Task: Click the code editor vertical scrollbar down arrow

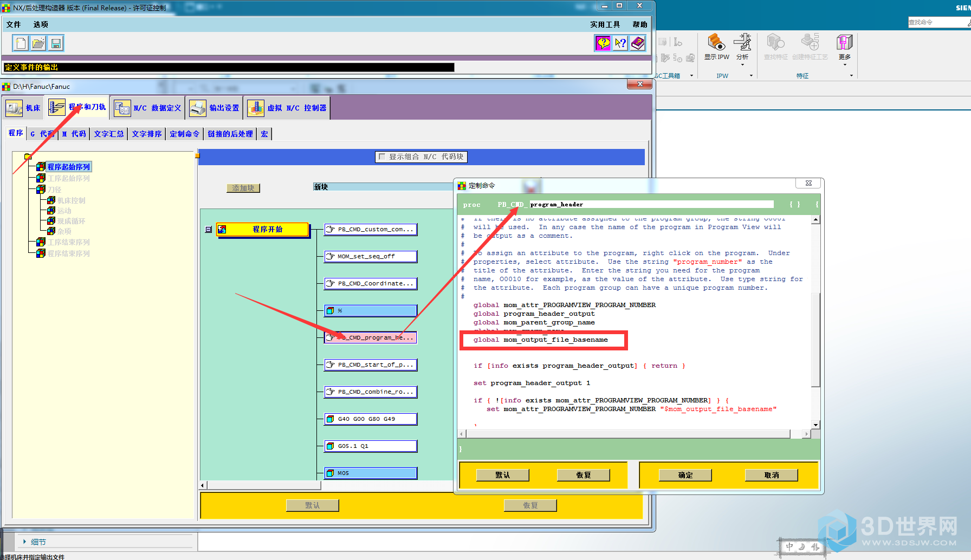Action: (815, 425)
